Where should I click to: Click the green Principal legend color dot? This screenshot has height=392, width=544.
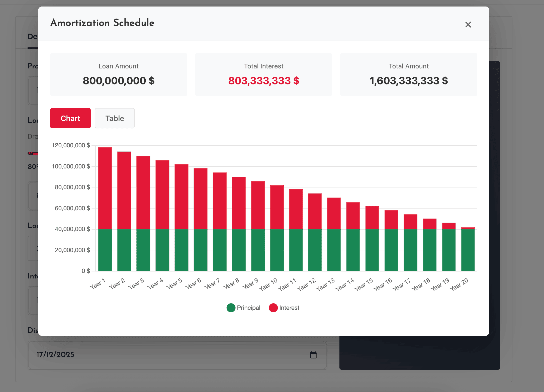[x=231, y=308]
